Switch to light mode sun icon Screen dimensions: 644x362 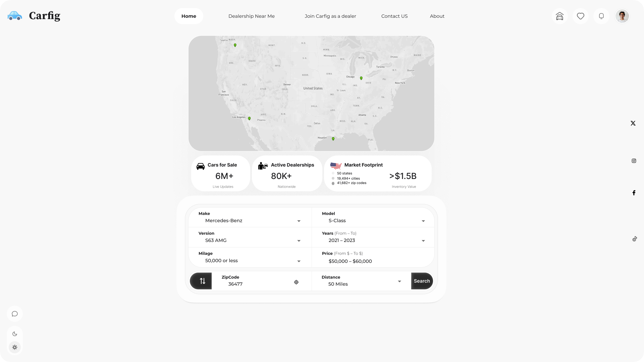coord(15,347)
